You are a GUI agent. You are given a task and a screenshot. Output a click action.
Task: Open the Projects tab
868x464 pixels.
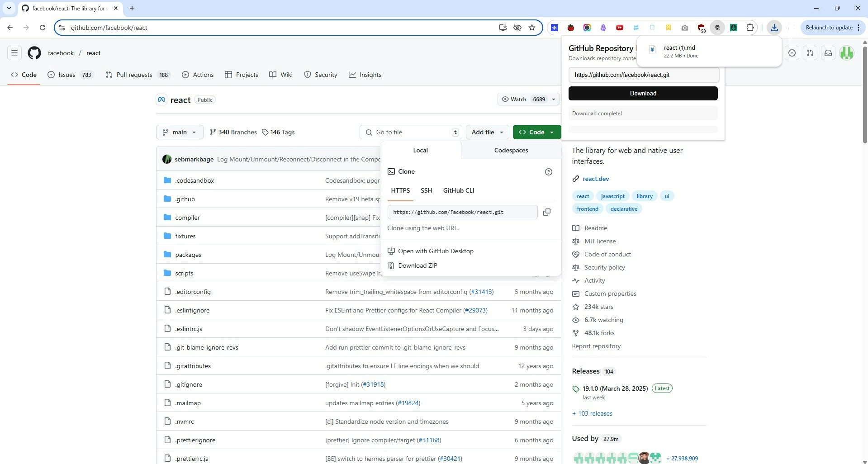pos(242,75)
